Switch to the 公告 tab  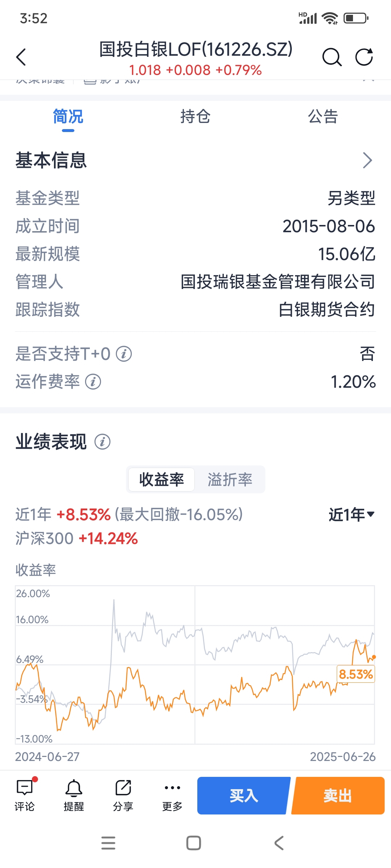[323, 116]
